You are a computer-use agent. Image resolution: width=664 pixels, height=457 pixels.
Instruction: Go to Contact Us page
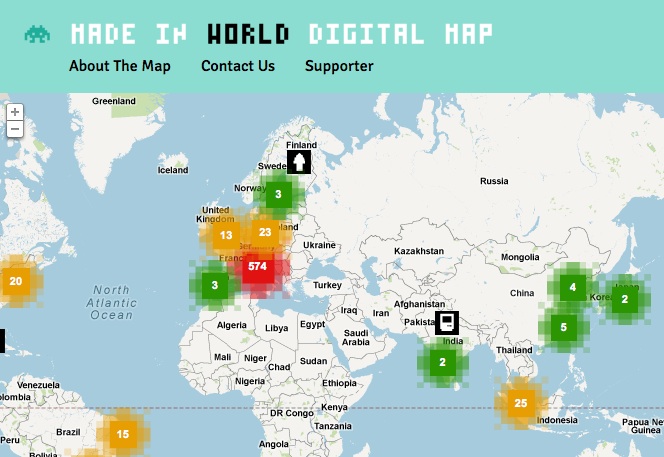[238, 66]
